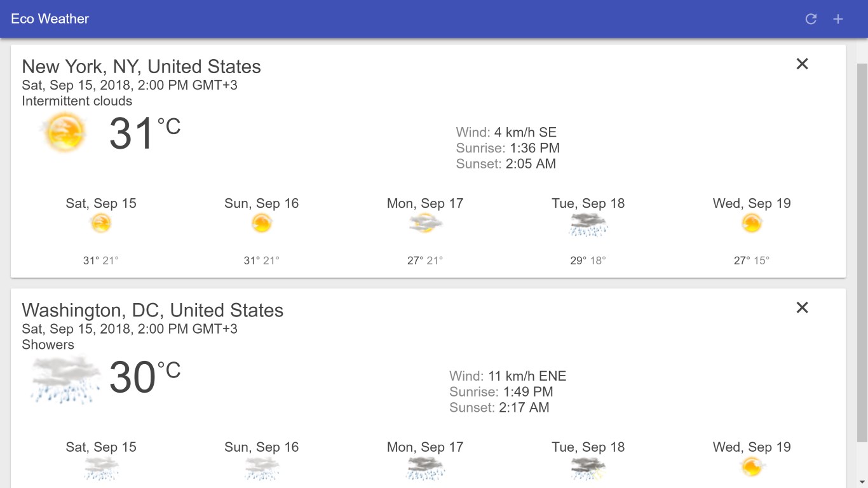This screenshot has width=868, height=488.
Task: Click Washington's Sat, Sep 15 showers icon
Action: click(101, 469)
